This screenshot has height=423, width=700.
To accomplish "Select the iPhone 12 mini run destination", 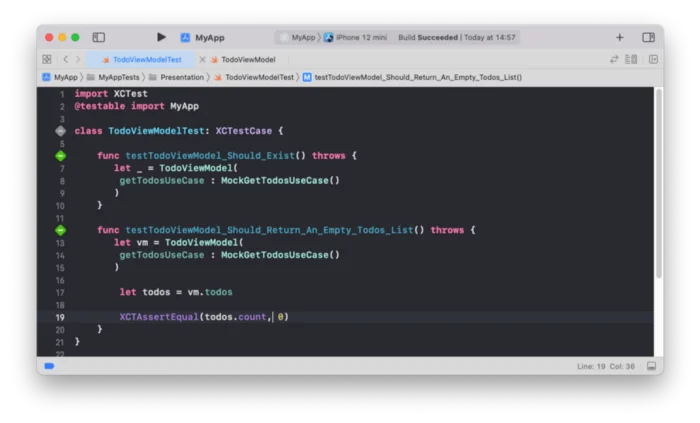I will (x=356, y=37).
